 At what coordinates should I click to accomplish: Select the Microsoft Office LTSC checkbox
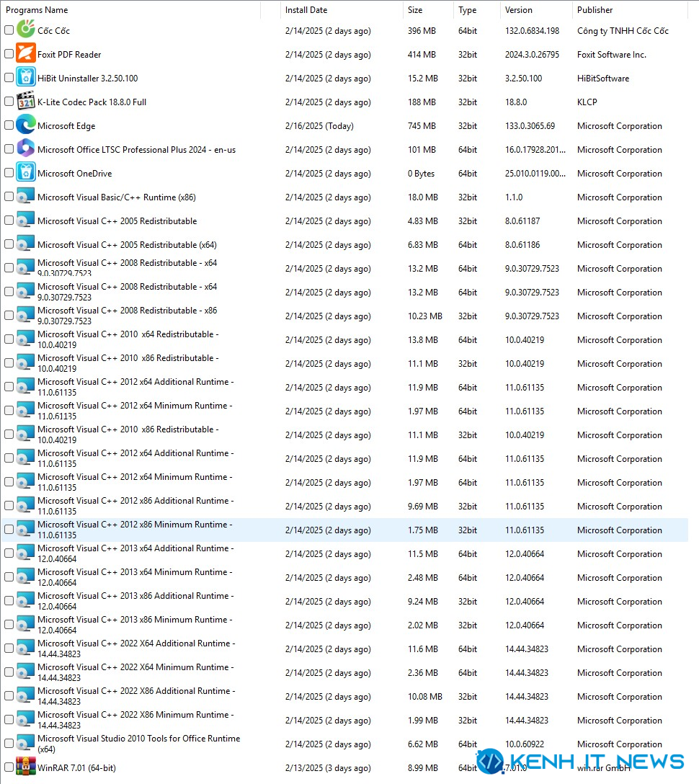9,148
